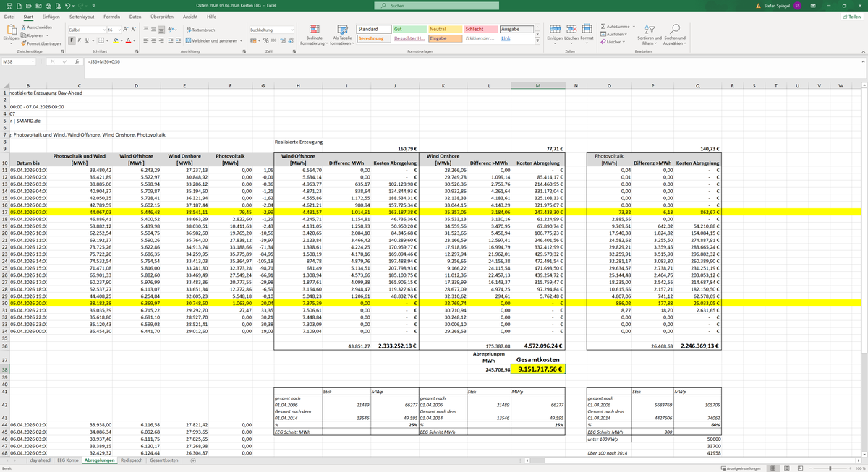
Task: Open number format Buchhaltung dropdown
Action: pyautogui.click(x=292, y=30)
